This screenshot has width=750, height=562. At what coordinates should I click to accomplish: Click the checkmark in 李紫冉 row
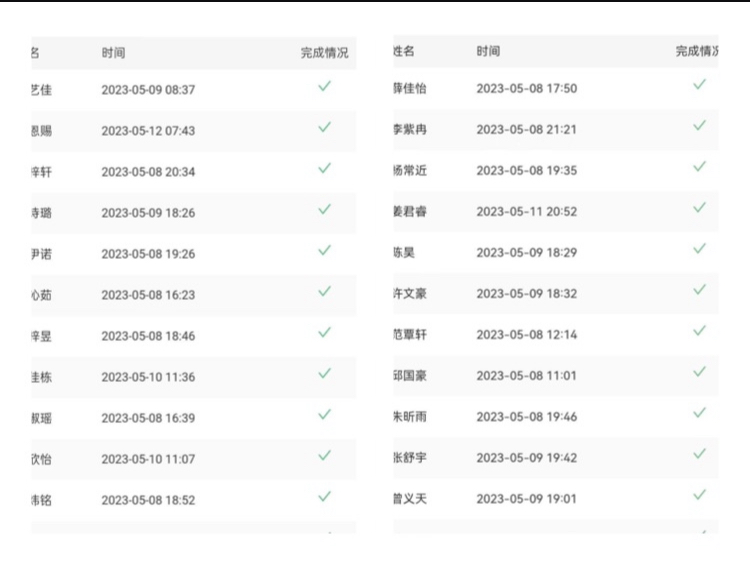pos(700,126)
